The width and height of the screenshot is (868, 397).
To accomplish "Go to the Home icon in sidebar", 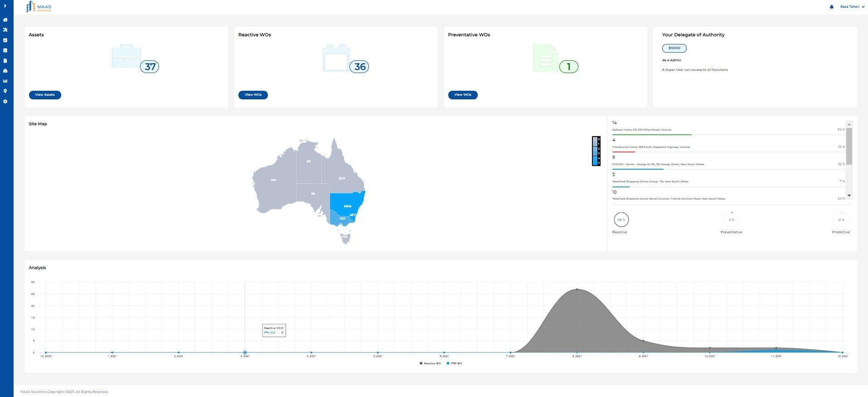I will 5,20.
